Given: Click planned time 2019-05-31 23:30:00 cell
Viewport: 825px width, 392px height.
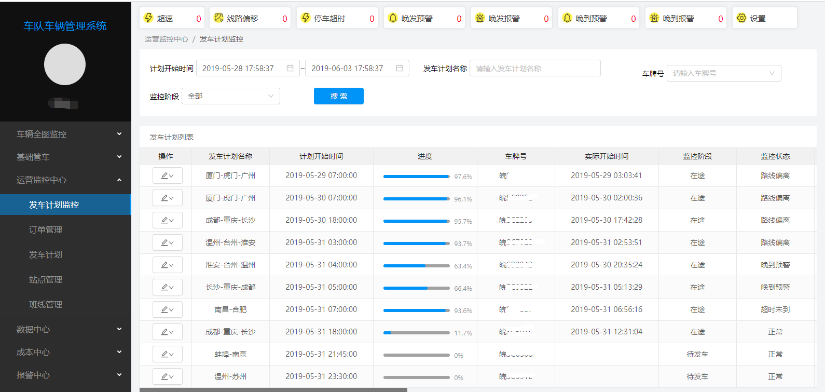Looking at the screenshot, I should tap(321, 377).
